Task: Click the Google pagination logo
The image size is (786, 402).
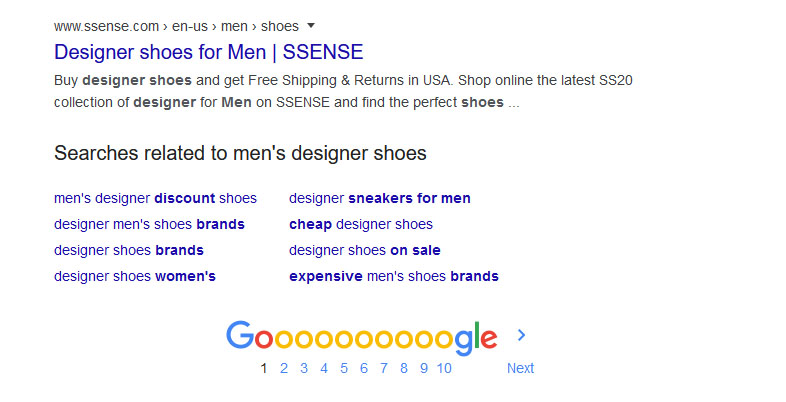Action: pos(361,337)
